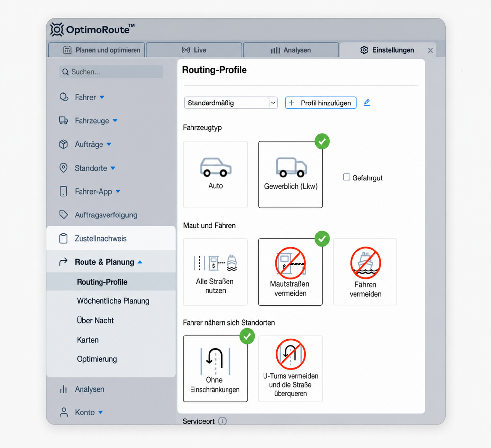This screenshot has width=491, height=448.
Task: Click the Maut und Fähren label
Action: click(x=209, y=225)
